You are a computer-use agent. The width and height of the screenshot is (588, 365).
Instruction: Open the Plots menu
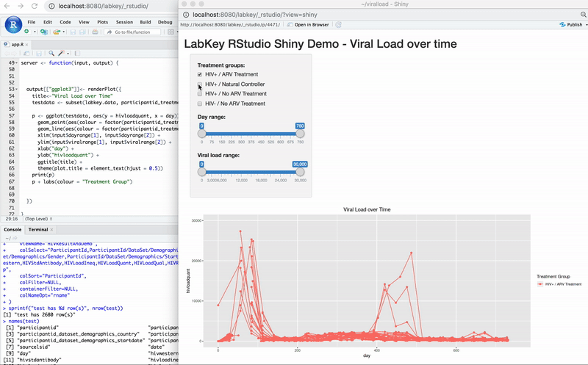(101, 21)
